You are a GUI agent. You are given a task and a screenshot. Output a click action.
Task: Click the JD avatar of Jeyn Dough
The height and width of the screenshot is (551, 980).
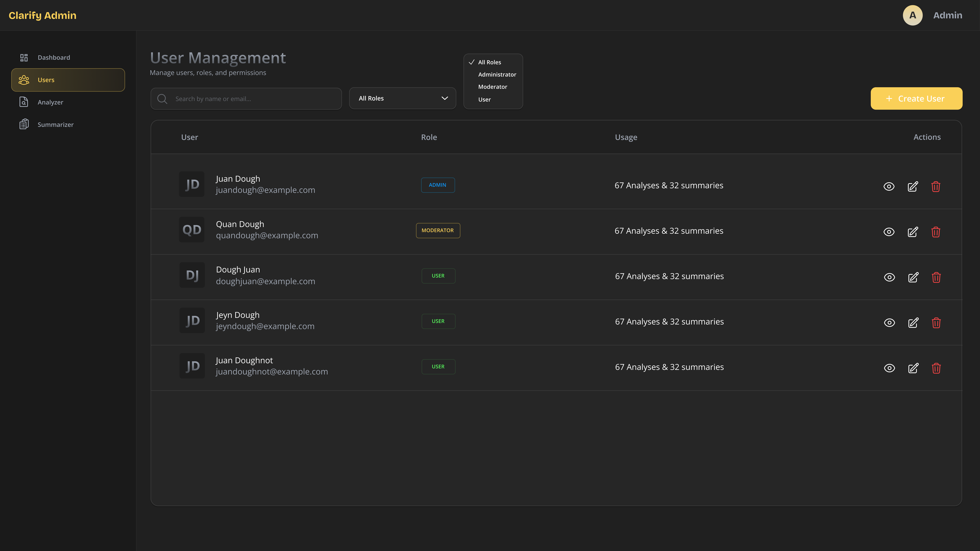click(192, 321)
